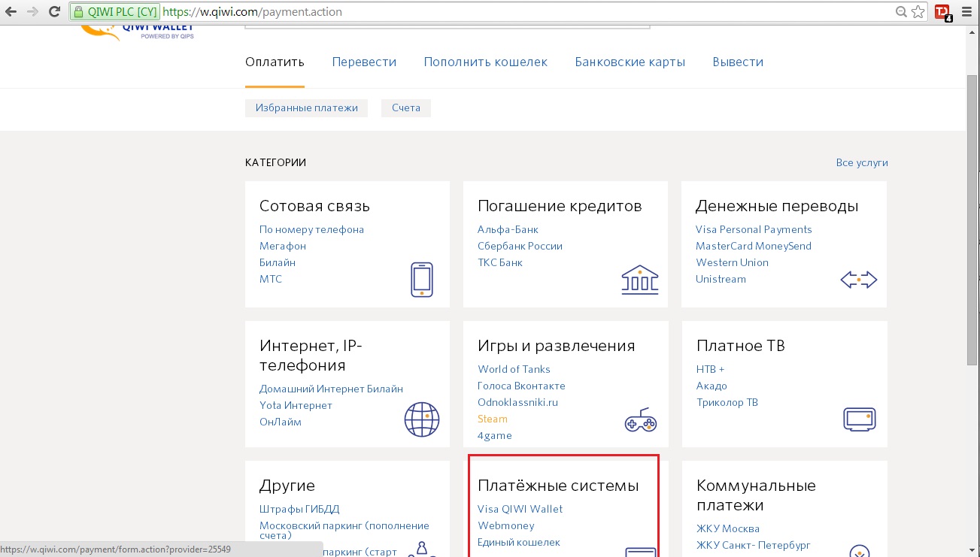Viewport: 980px width, 557px height.
Task: Open the Сотовая связь category heading
Action: coord(314,206)
